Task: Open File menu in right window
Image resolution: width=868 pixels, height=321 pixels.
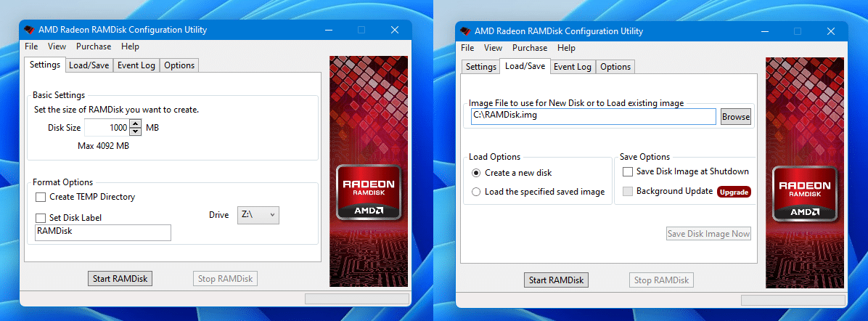Action: pyautogui.click(x=468, y=48)
